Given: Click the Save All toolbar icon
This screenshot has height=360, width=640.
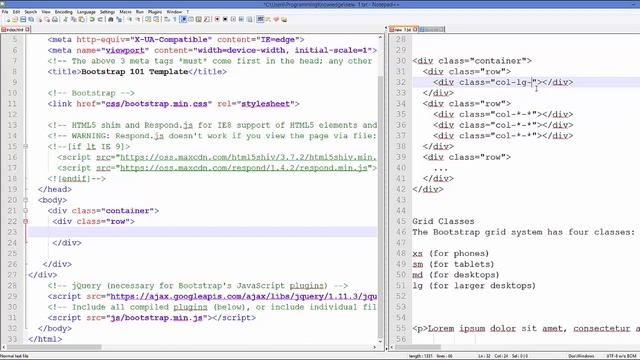Looking at the screenshot, I should pyautogui.click(x=31, y=19).
